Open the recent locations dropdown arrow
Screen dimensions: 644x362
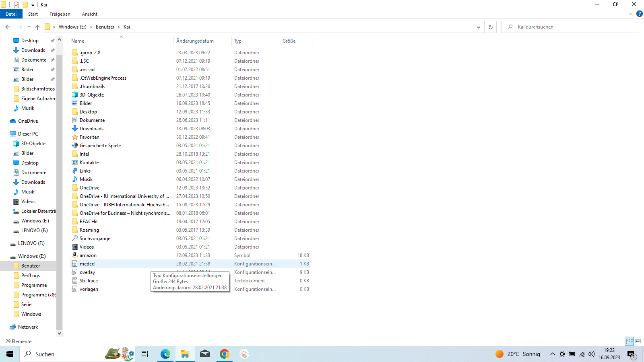(29, 27)
